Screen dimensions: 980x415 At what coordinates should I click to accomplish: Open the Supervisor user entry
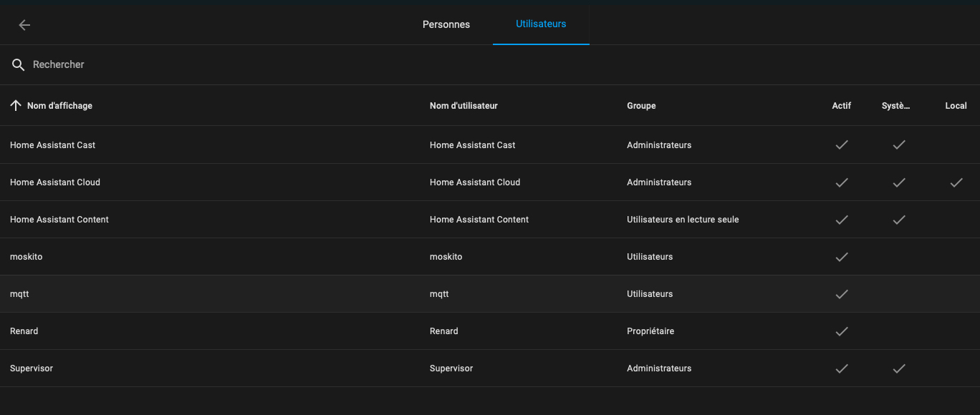[x=490, y=368]
